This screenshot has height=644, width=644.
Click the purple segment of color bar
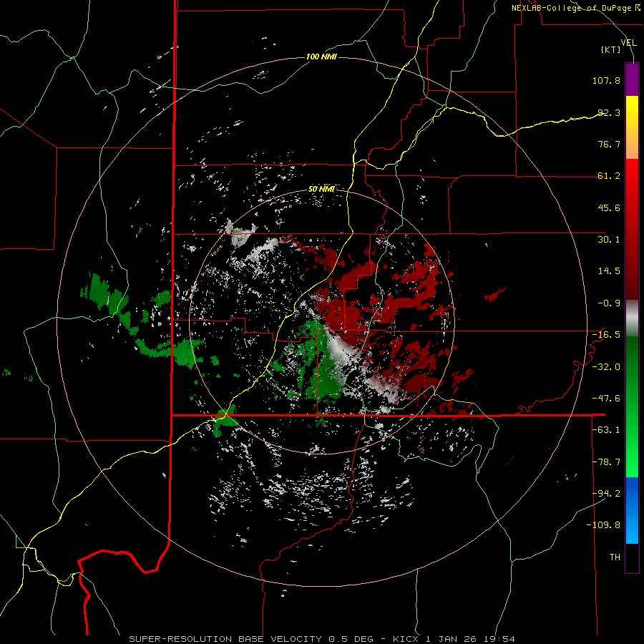pos(632,79)
